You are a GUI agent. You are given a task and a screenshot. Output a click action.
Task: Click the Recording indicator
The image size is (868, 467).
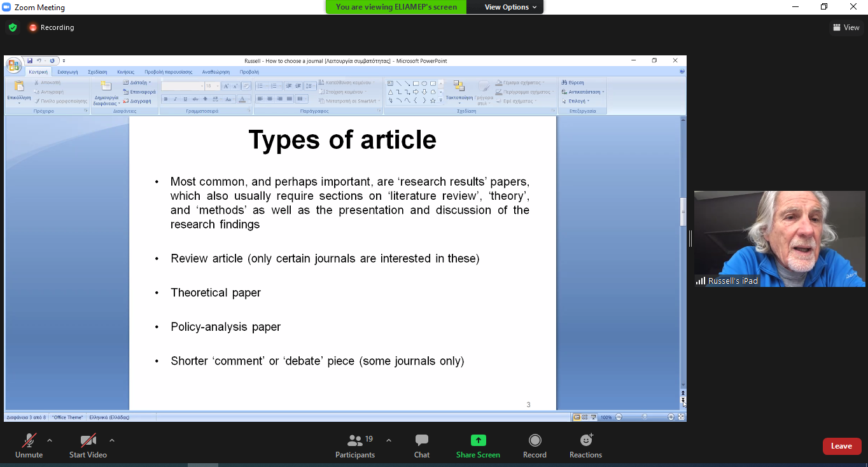click(x=52, y=27)
